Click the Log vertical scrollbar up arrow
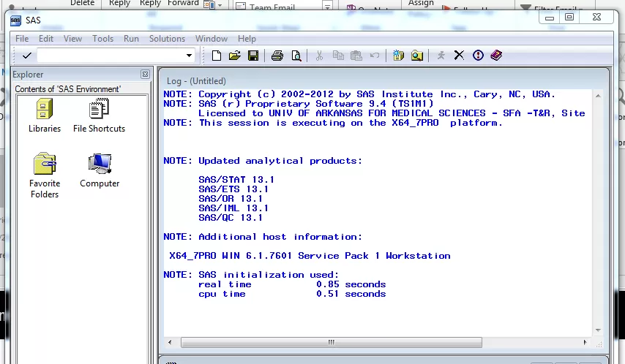The image size is (625, 364). tap(598, 96)
